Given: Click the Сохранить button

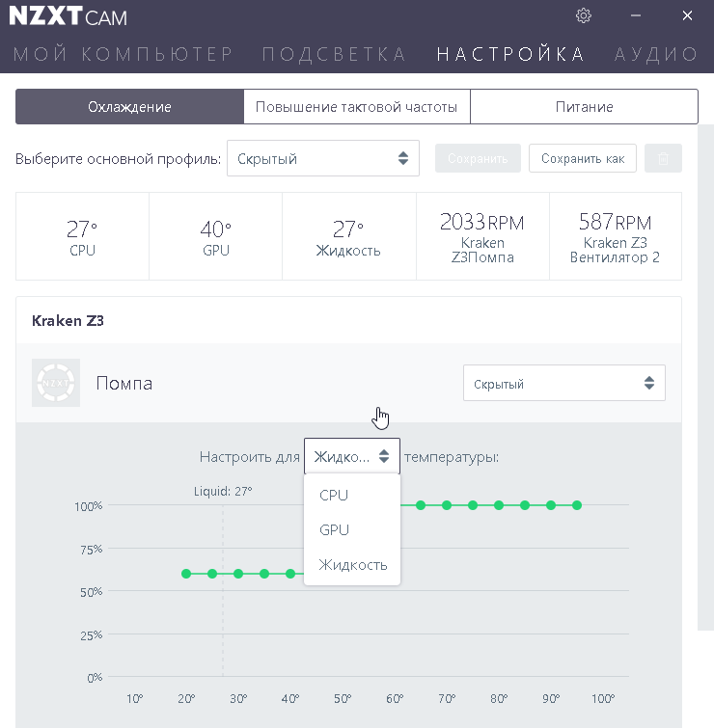Looking at the screenshot, I should pyautogui.click(x=478, y=159).
